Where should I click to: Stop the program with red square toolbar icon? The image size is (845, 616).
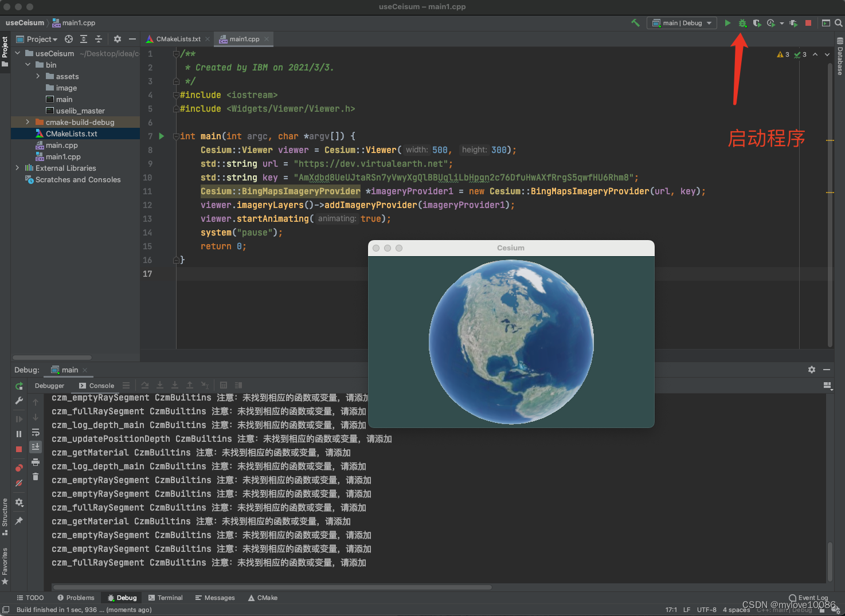coord(808,23)
